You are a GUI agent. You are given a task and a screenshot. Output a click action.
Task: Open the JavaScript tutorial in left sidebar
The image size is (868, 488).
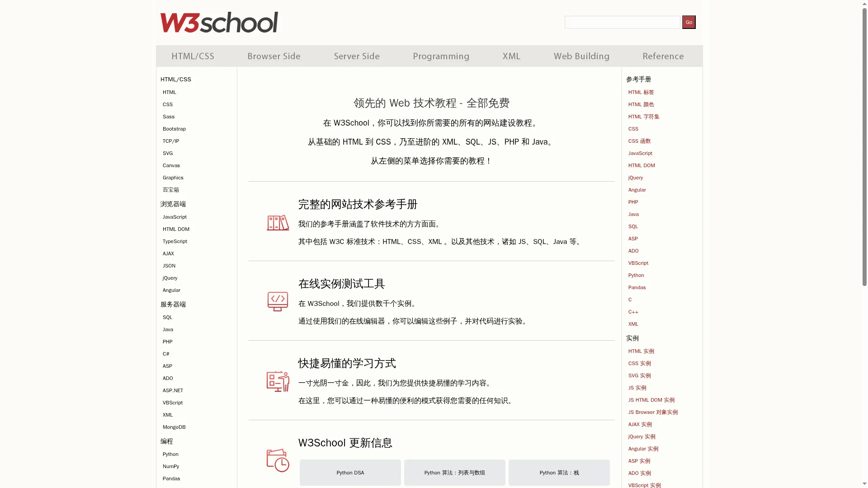click(x=174, y=217)
